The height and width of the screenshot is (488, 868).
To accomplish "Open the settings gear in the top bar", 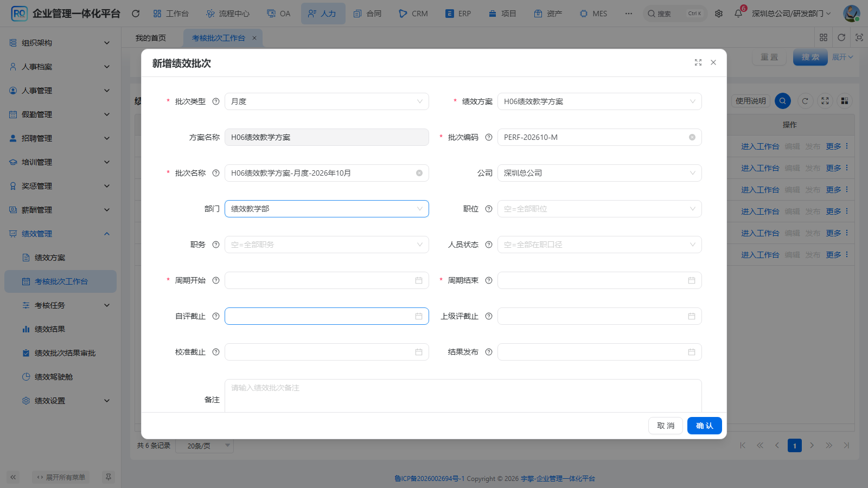I will [x=719, y=14].
